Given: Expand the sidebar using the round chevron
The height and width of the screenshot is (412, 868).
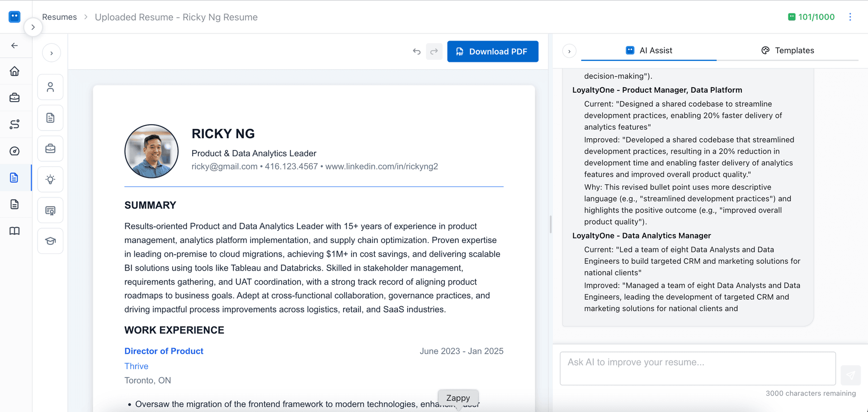Looking at the screenshot, I should (x=33, y=27).
